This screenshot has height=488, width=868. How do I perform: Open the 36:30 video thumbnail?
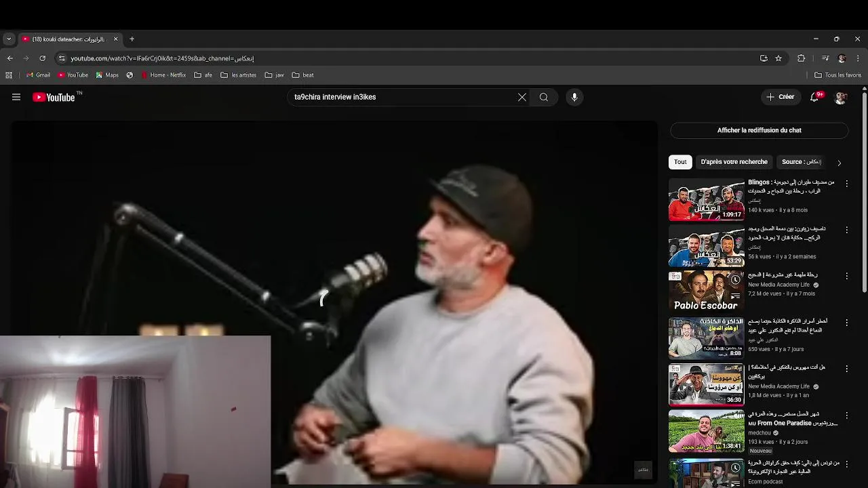pos(706,385)
